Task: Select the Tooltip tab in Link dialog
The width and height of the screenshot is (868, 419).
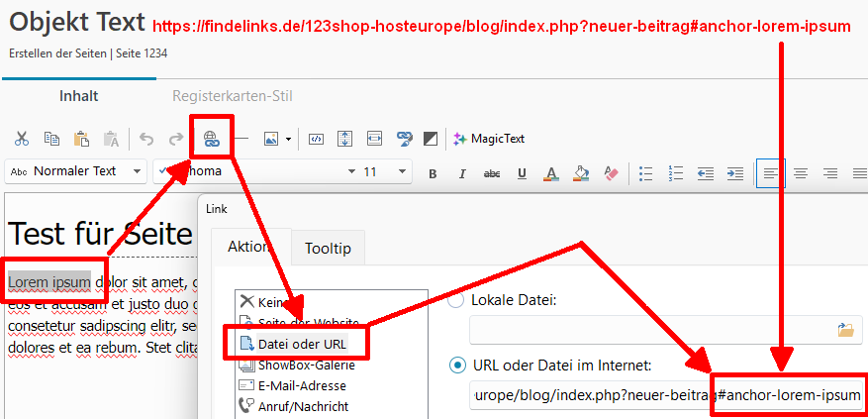Action: (328, 249)
